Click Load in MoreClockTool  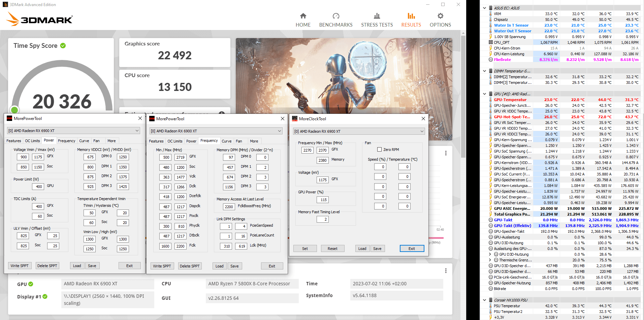(362, 249)
